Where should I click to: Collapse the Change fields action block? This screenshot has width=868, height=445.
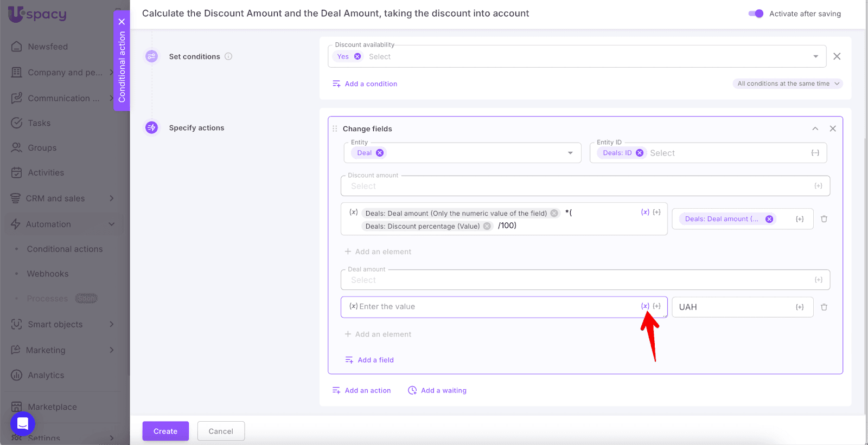815,128
